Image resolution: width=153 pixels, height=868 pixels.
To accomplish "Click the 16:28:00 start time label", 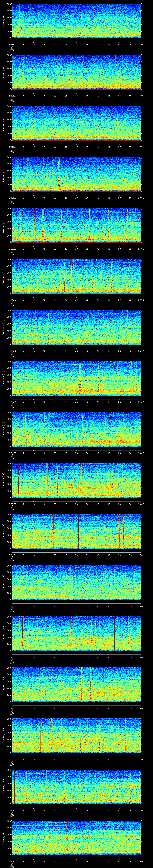I will (12, 657).
